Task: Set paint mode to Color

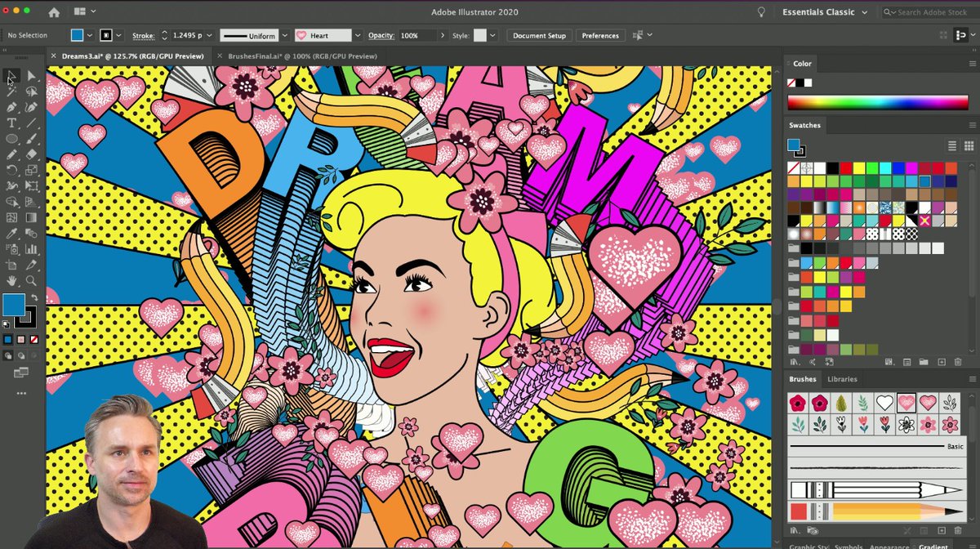Action: click(x=8, y=339)
